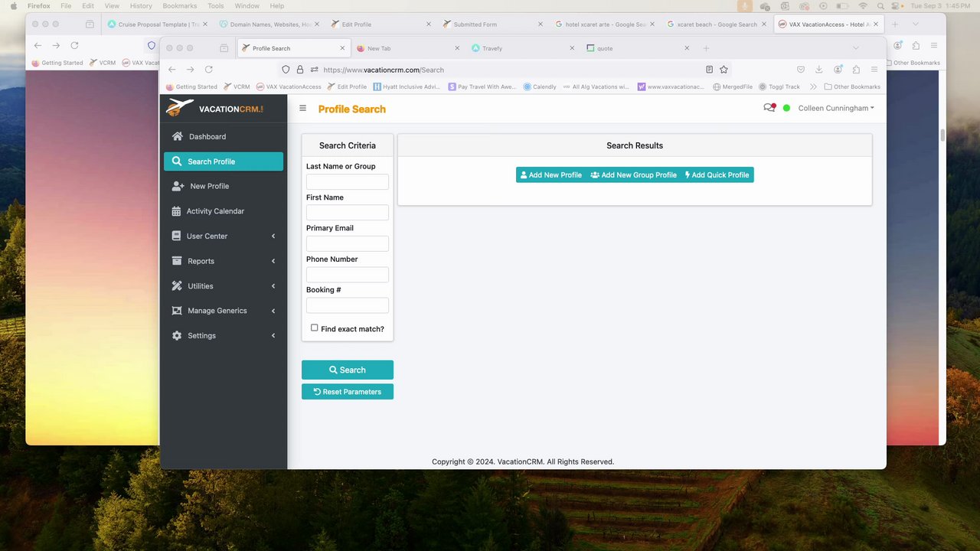Image resolution: width=980 pixels, height=551 pixels.
Task: Expand the Manage Generics submenu arrow
Action: coord(273,311)
